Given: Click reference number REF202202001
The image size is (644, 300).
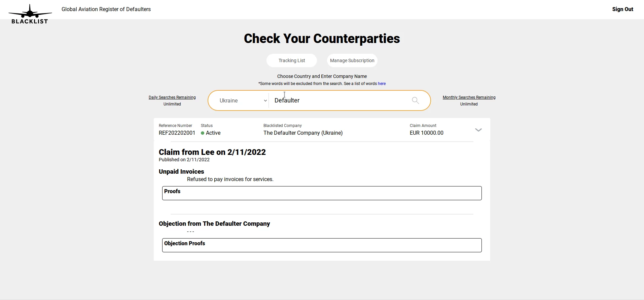Looking at the screenshot, I should (177, 133).
